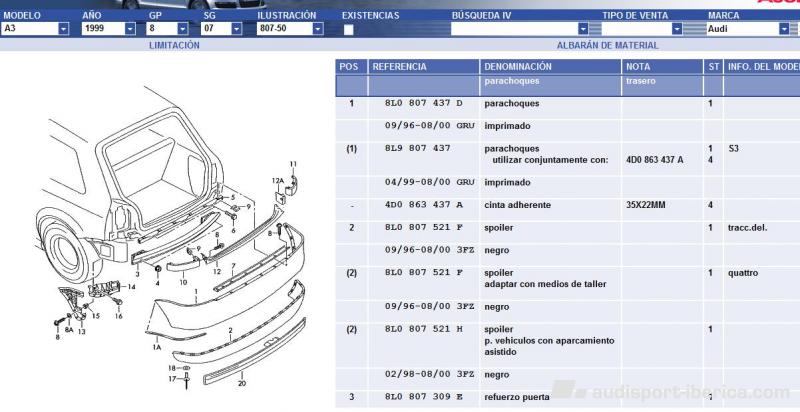This screenshot has width=800, height=412.
Task: Click the NOTA column header
Action: click(x=662, y=67)
